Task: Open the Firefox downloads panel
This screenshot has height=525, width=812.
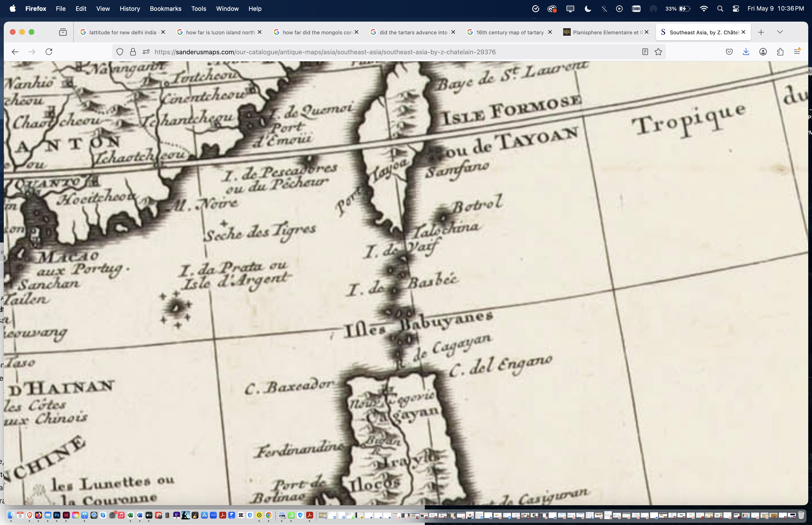Action: pyautogui.click(x=746, y=52)
